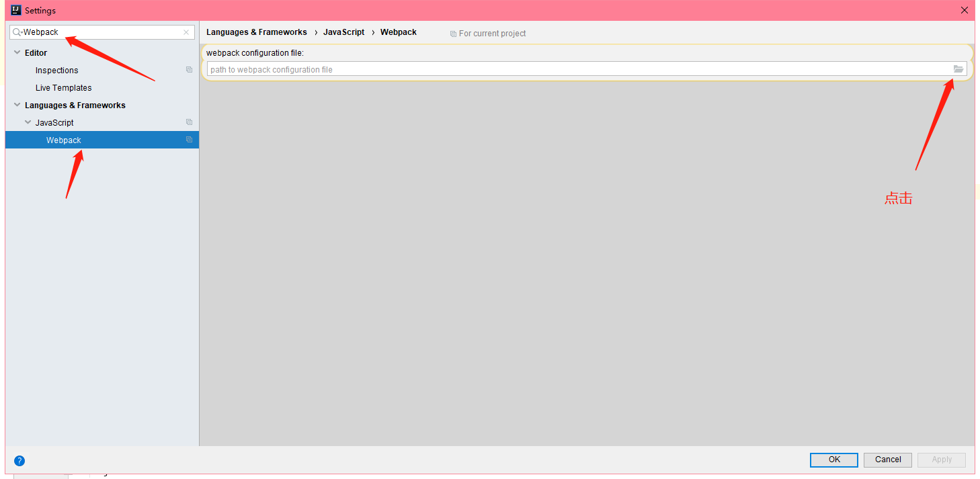The width and height of the screenshot is (980, 479).
Task: Clear the Webpack search text with the X icon
Action: 186,32
